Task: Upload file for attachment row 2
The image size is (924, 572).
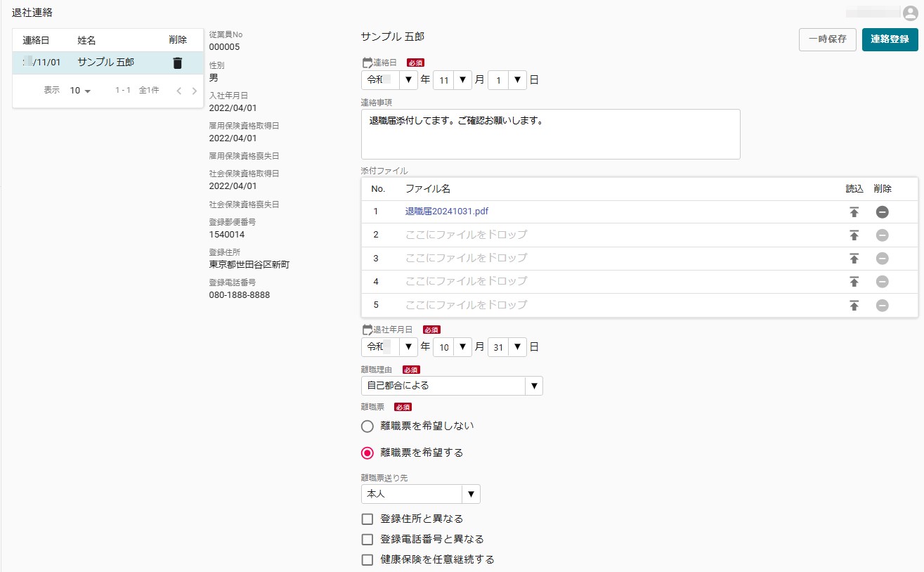Action: (854, 235)
